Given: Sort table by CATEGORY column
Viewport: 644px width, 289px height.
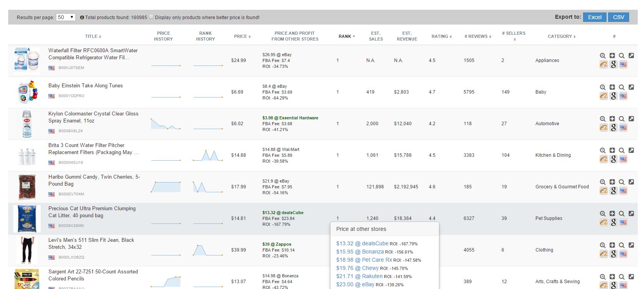Looking at the screenshot, I should point(562,36).
